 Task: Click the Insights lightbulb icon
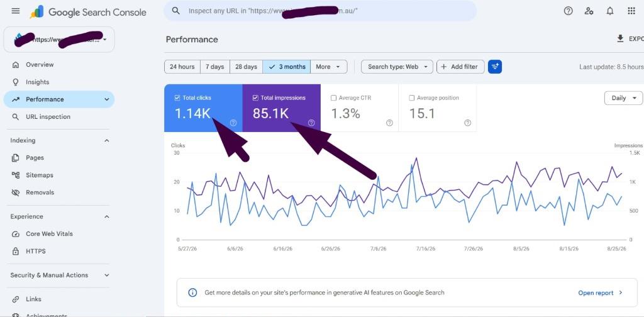click(x=16, y=82)
